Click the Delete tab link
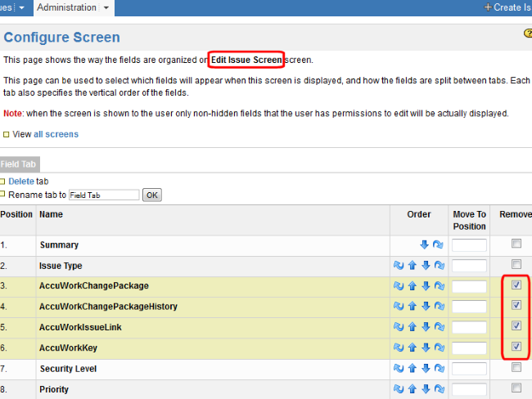 coord(21,181)
